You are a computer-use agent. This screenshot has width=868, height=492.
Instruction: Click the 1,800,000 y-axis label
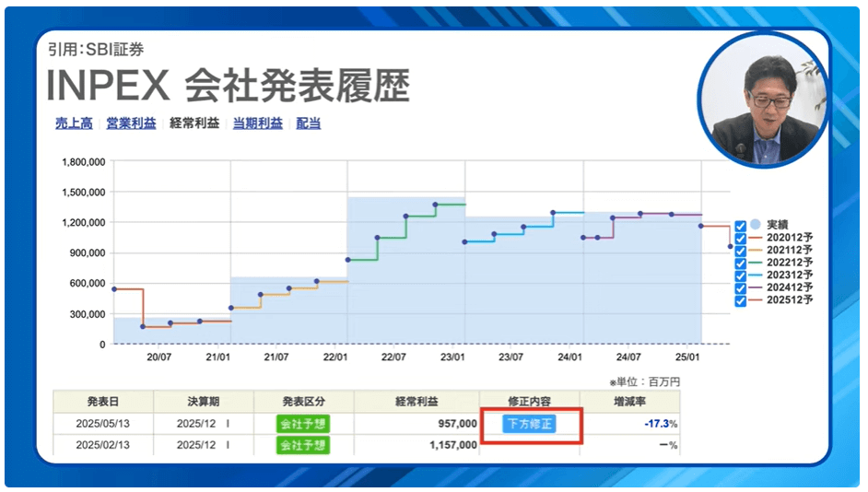83,162
